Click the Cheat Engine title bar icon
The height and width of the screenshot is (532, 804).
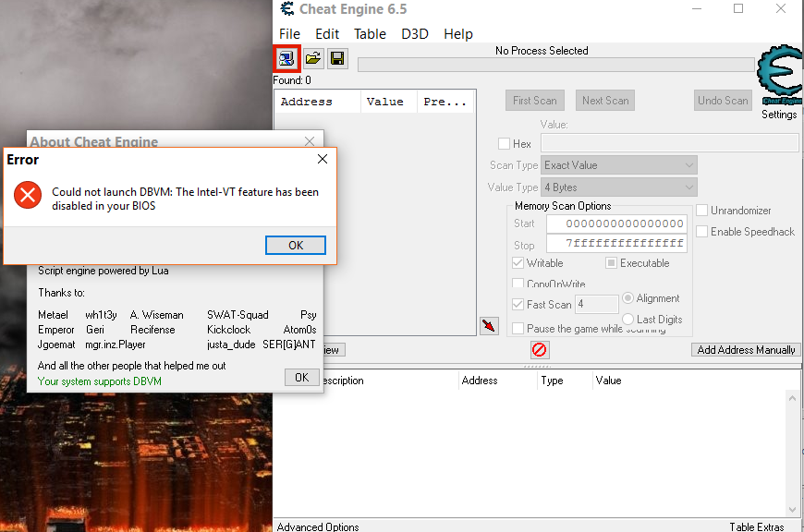(x=287, y=8)
